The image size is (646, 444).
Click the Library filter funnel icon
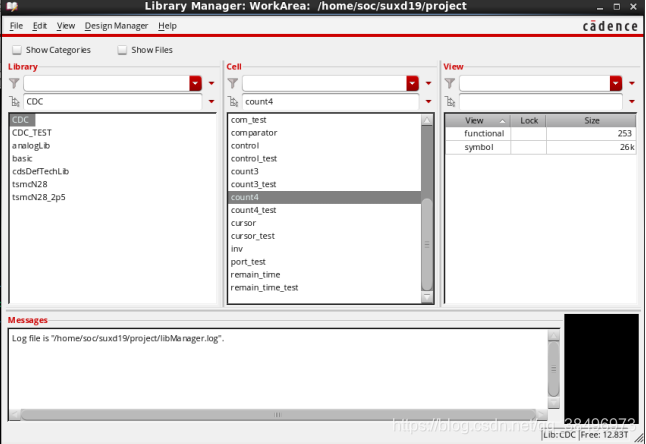coord(15,84)
